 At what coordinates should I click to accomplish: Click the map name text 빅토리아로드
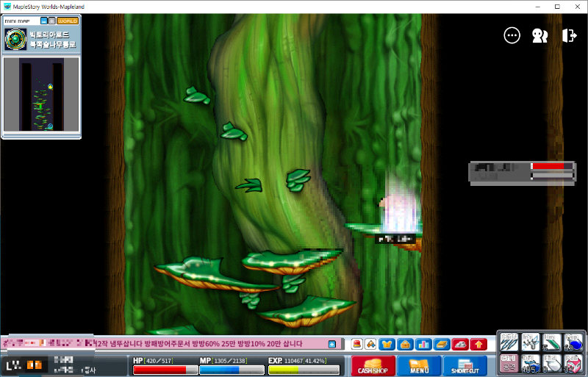point(49,35)
